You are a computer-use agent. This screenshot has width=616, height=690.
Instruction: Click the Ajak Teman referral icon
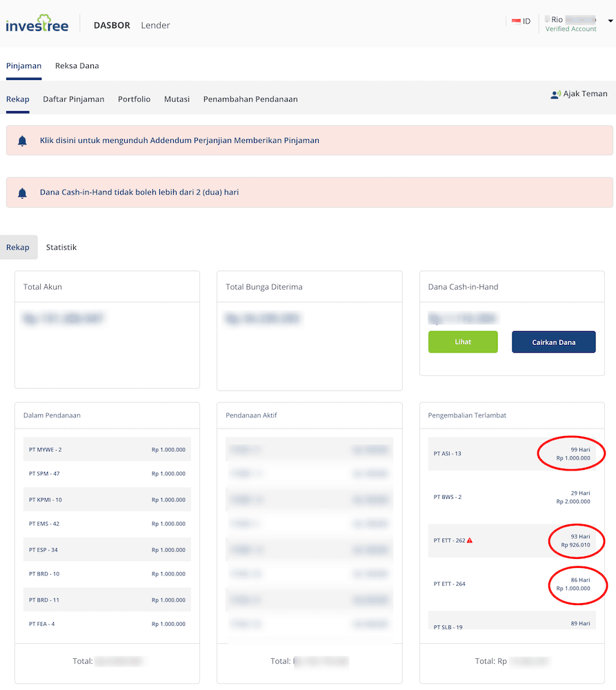[x=555, y=95]
